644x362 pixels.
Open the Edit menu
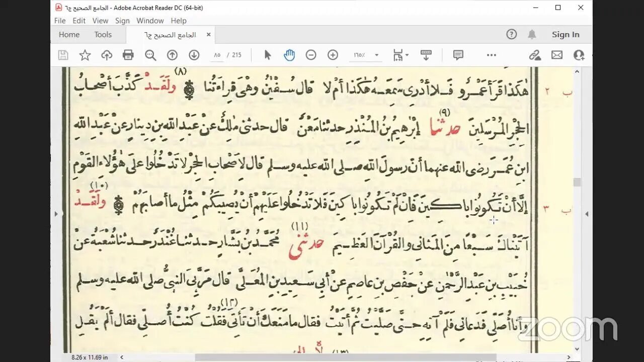point(79,21)
